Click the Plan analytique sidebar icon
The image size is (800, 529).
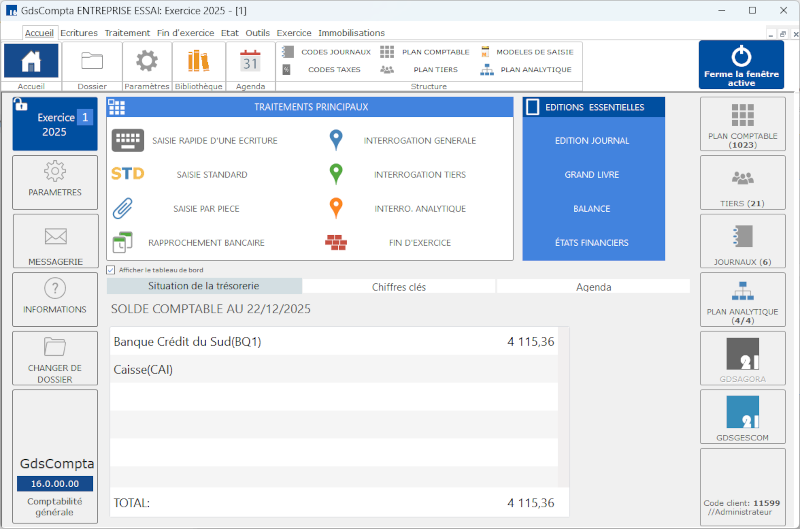pyautogui.click(x=742, y=291)
